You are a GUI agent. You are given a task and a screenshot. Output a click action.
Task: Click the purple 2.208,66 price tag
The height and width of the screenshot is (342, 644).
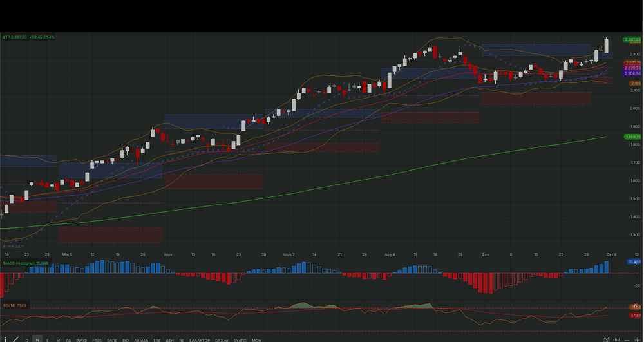[x=632, y=73]
